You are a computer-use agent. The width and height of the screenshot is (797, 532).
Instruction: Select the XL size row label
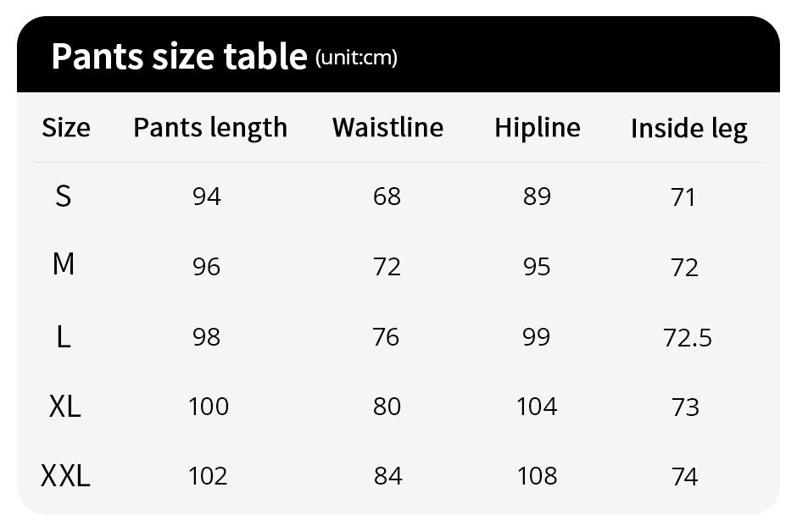coord(65,407)
